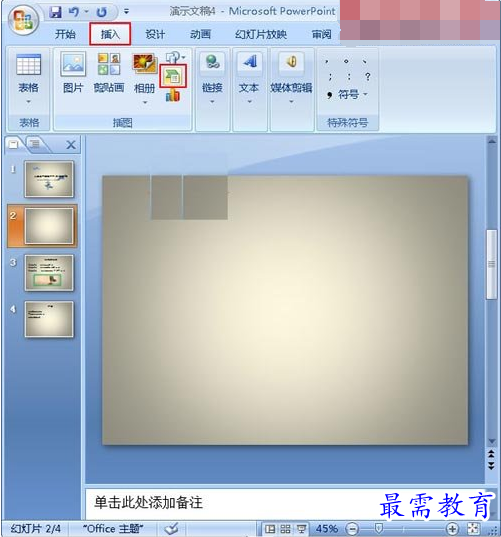Click the 文本 text icon
The width and height of the screenshot is (501, 537).
pyautogui.click(x=250, y=62)
